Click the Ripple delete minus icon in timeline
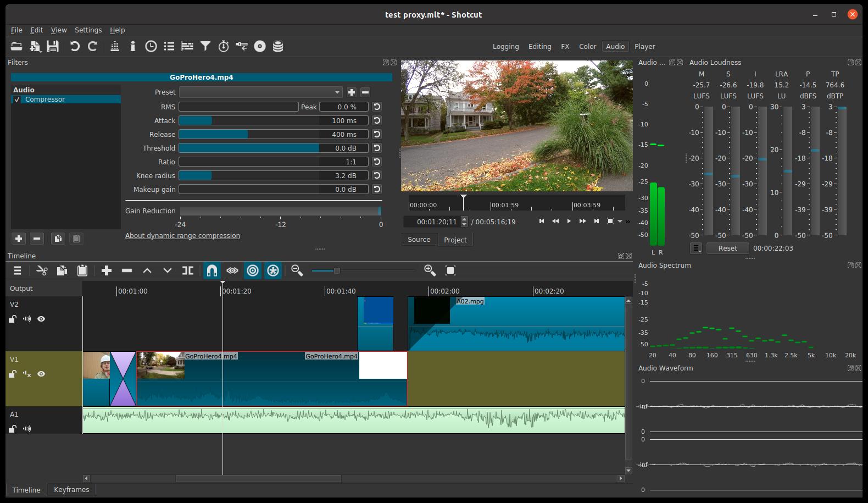 127,270
